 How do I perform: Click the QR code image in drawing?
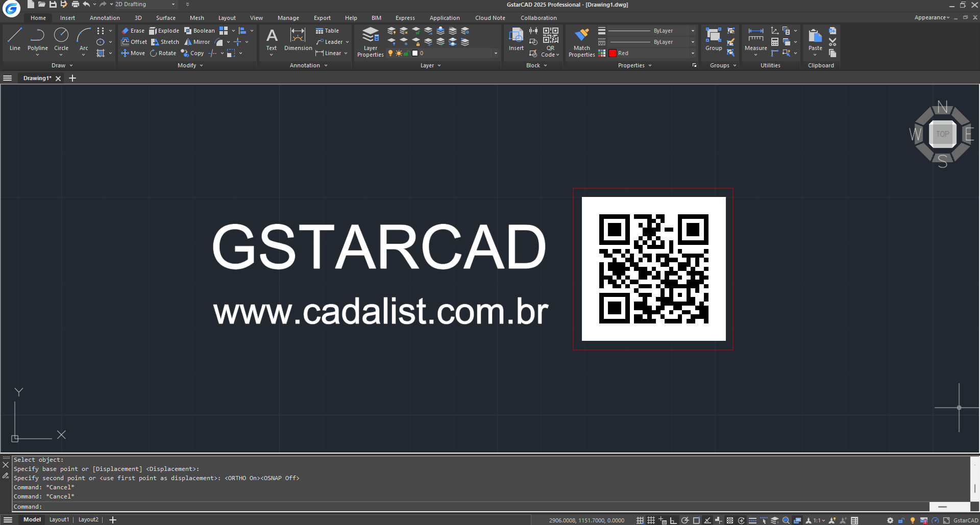tap(653, 269)
